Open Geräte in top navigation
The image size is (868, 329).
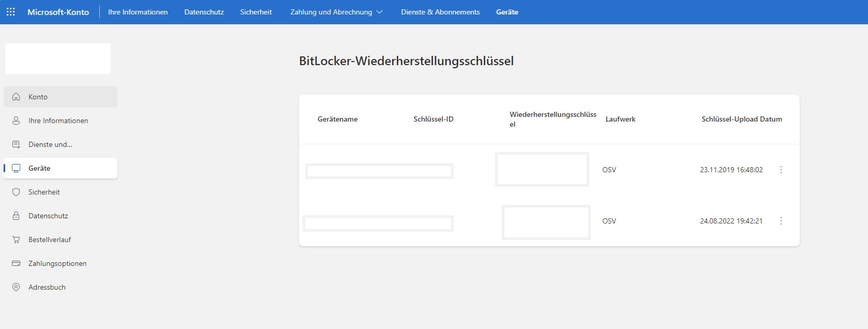click(507, 12)
